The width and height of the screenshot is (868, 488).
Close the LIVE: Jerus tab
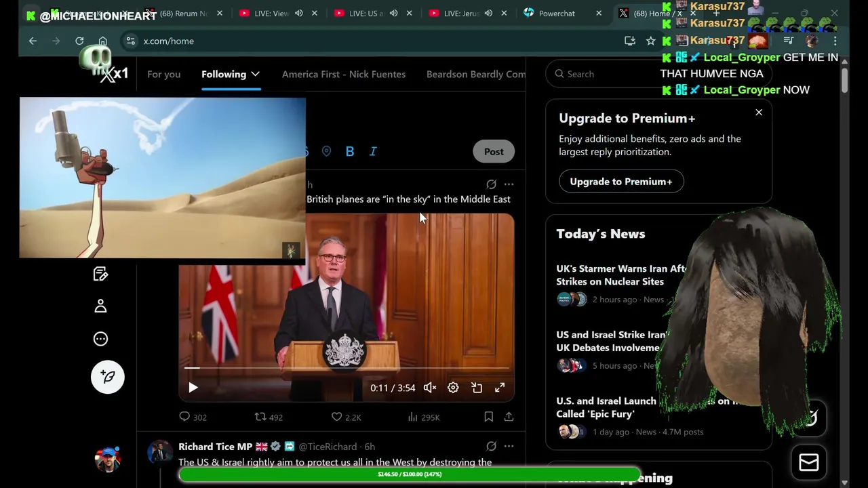[x=504, y=13]
